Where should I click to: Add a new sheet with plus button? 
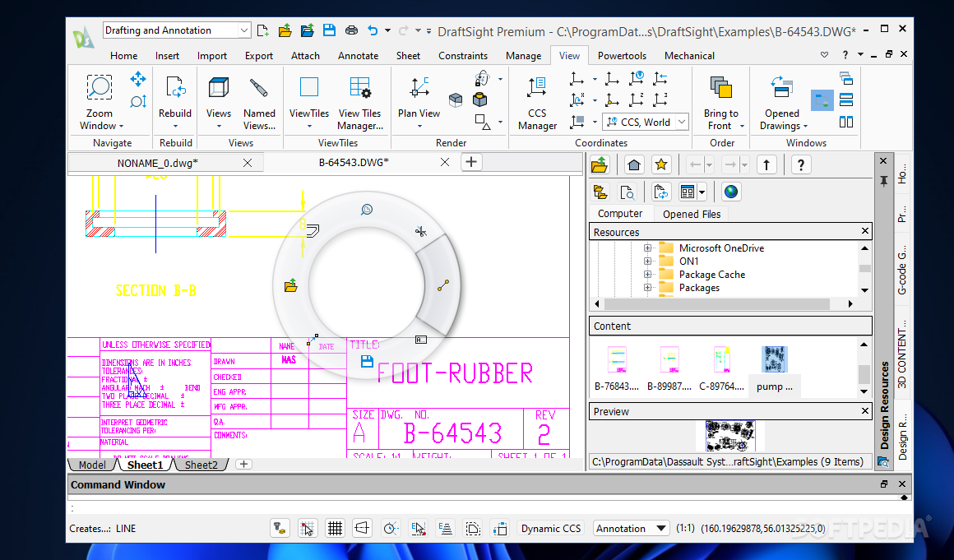click(x=243, y=464)
